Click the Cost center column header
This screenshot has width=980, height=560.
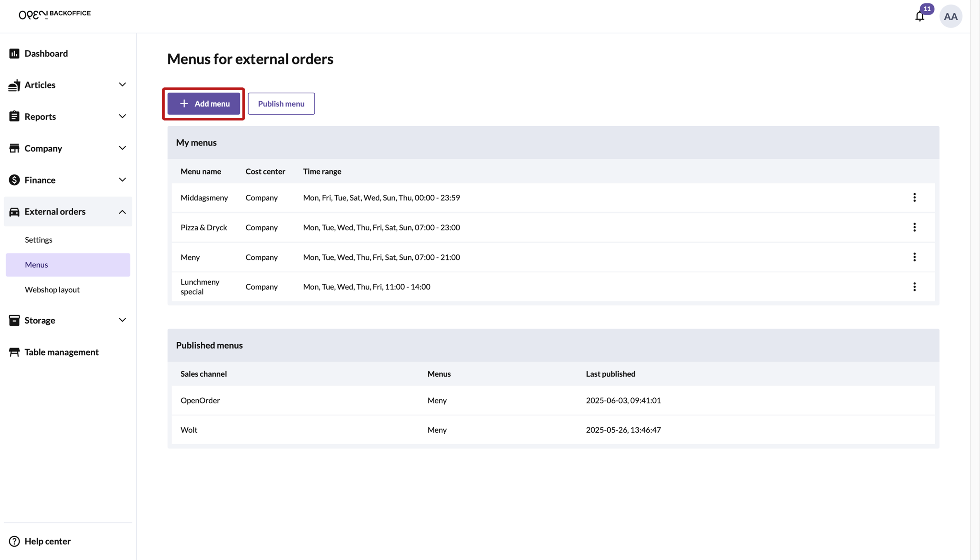click(265, 172)
